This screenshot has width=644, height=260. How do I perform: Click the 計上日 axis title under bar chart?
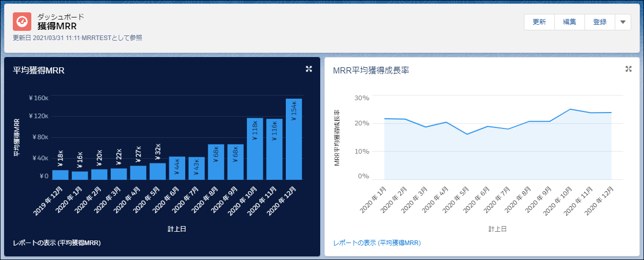tap(177, 229)
